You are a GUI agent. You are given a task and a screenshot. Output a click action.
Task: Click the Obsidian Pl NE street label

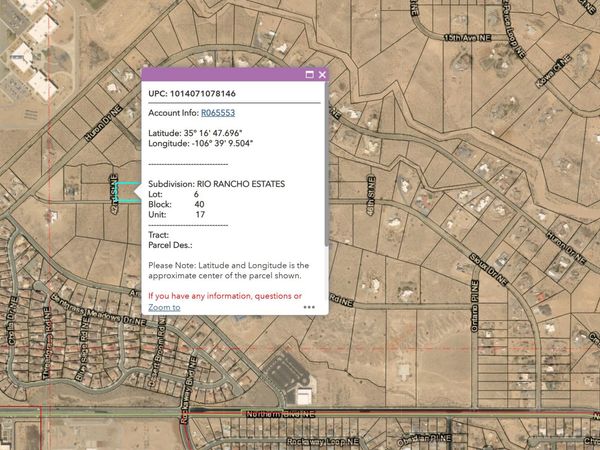[x=424, y=440]
